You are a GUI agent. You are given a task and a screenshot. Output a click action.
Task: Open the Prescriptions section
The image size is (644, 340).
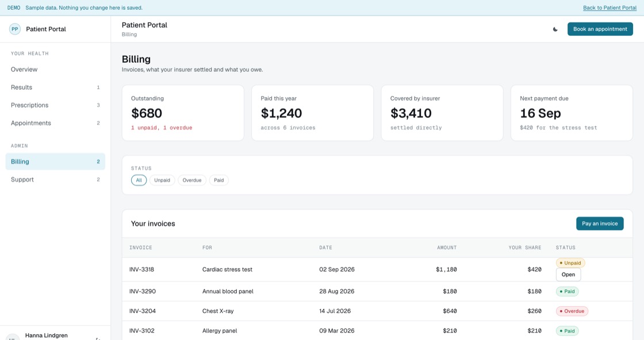(55, 105)
